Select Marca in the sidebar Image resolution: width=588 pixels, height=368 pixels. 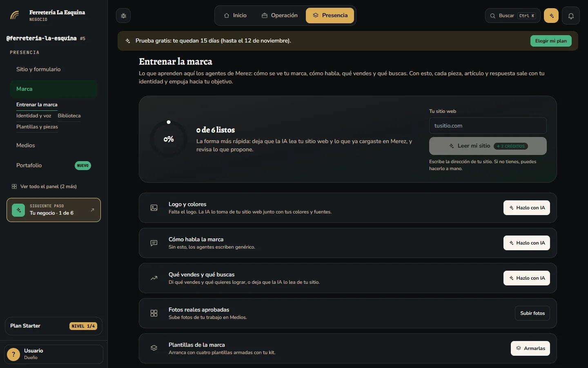click(53, 89)
